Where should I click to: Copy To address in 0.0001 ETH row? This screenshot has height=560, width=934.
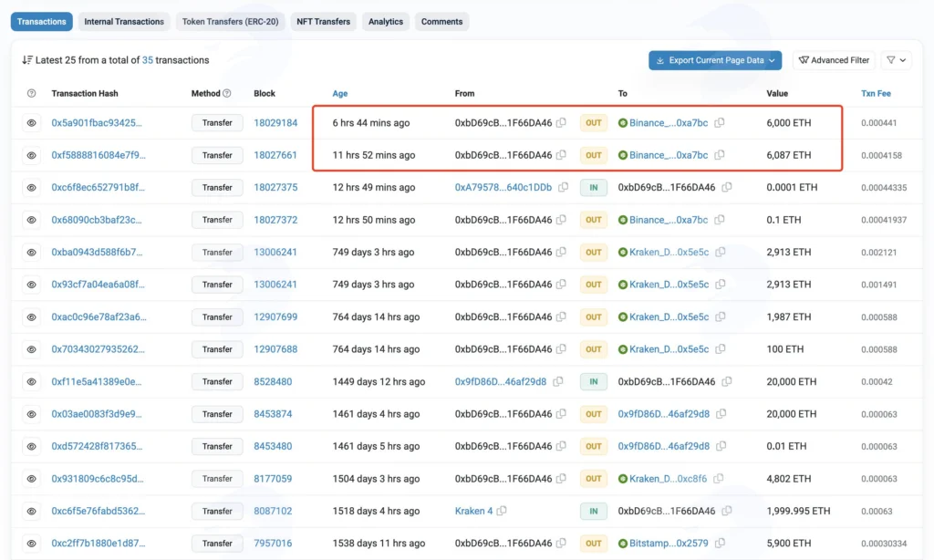tap(727, 187)
